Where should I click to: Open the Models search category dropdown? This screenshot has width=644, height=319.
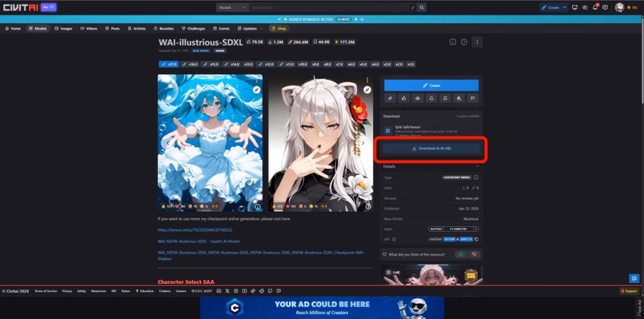[232, 8]
